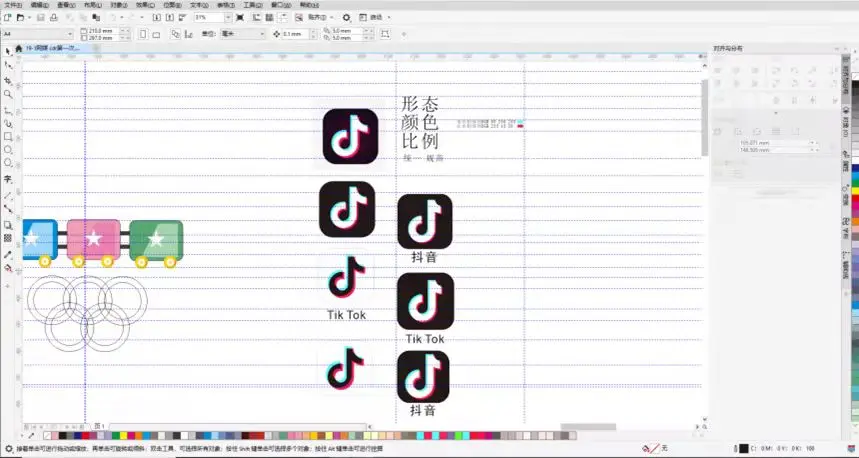The height and width of the screenshot is (458, 859).
Task: Select the Text tool (字)
Action: 8,179
